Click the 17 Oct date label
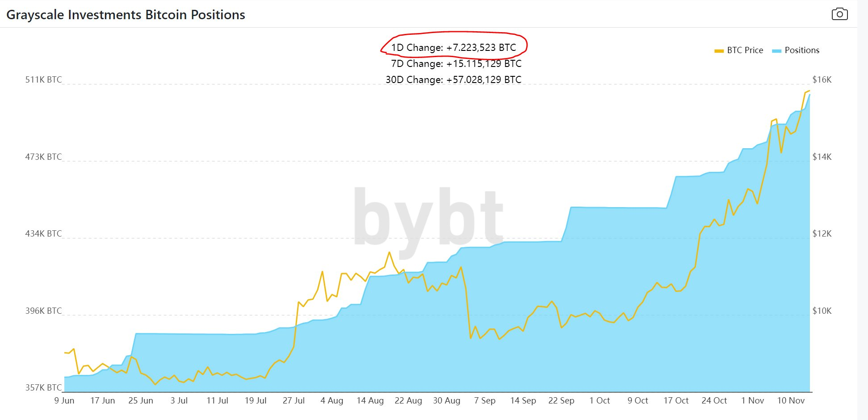The image size is (868, 420). [676, 400]
